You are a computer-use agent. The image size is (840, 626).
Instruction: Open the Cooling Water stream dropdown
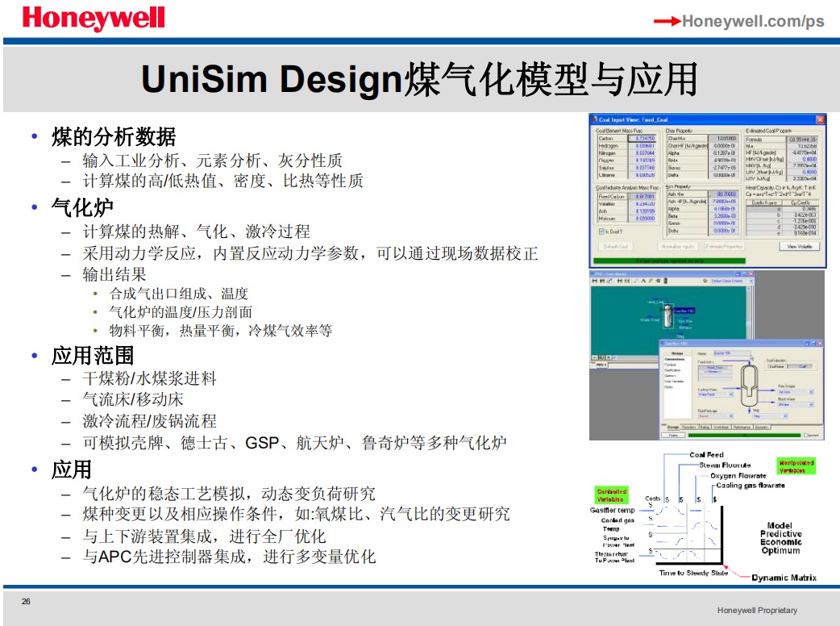pos(730,394)
